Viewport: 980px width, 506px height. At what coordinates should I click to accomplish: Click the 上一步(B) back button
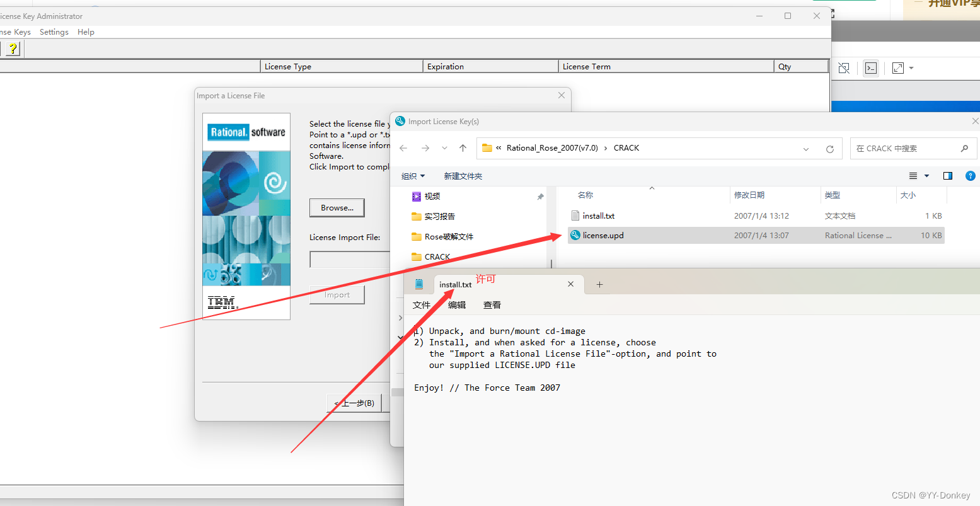[354, 403]
